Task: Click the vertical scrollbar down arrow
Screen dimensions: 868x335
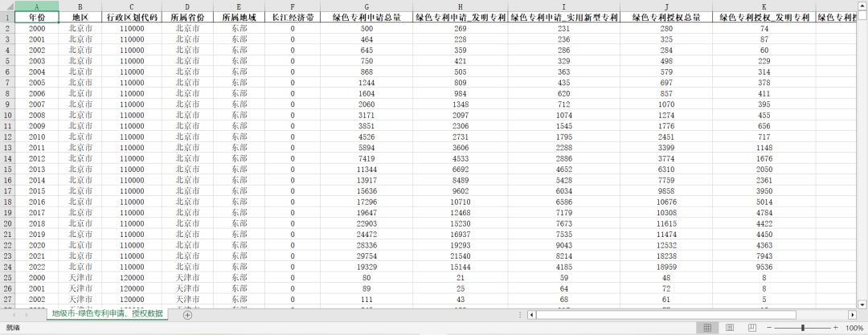Action: (862, 304)
